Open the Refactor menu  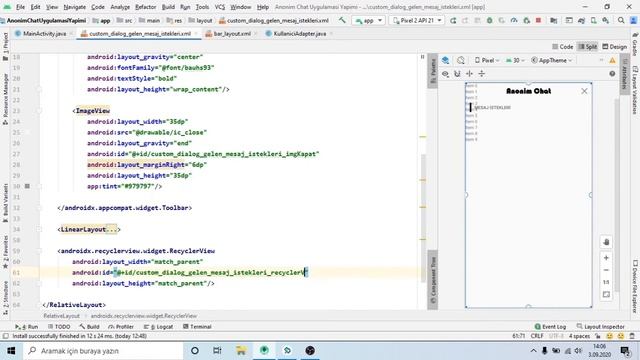pyautogui.click(x=146, y=7)
